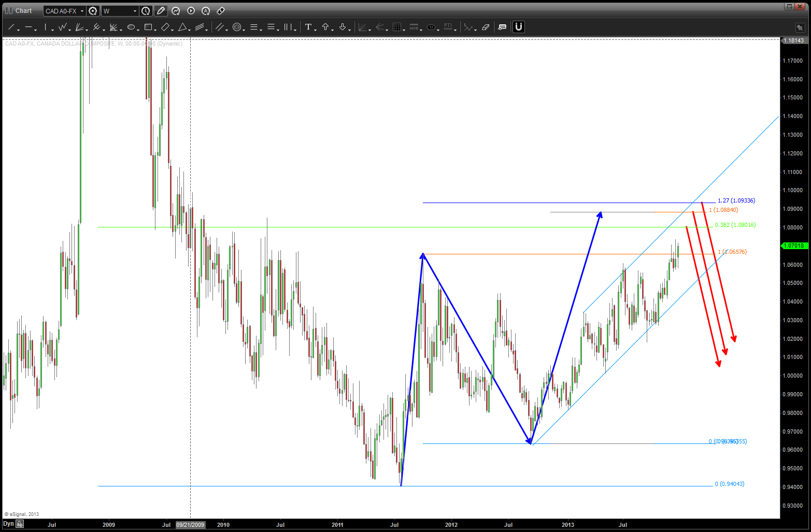Open the time template clock menu
Viewport: 811px width, 532px height.
coord(146,11)
